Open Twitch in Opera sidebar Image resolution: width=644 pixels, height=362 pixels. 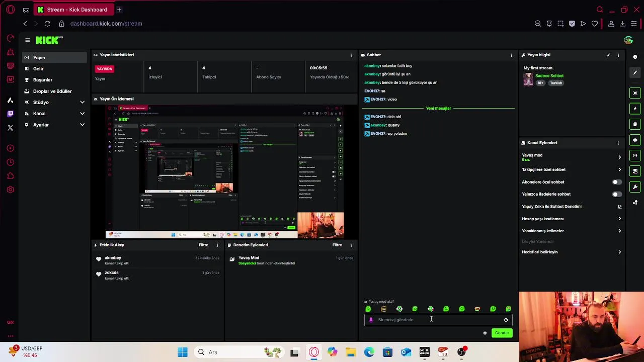pyautogui.click(x=10, y=114)
